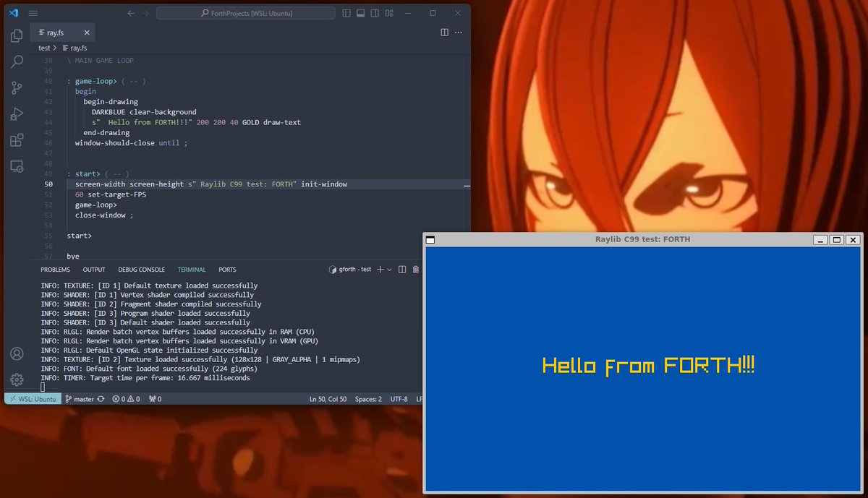Select the ray.fs editor tab
Image resolution: width=868 pixels, height=498 pixels.
pyautogui.click(x=64, y=33)
